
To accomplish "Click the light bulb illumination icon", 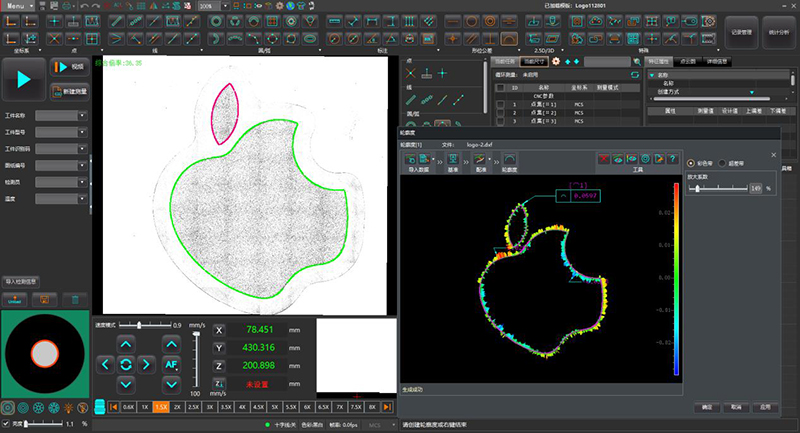I will click(68, 408).
